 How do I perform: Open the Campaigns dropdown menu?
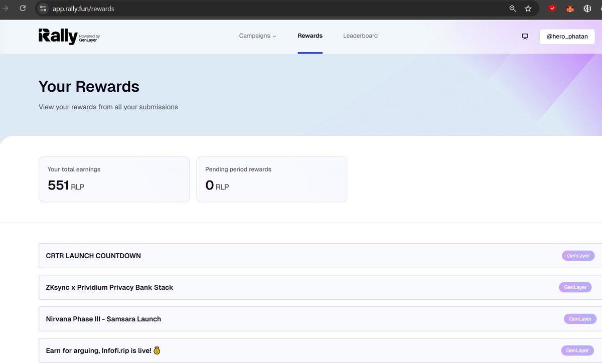(258, 36)
